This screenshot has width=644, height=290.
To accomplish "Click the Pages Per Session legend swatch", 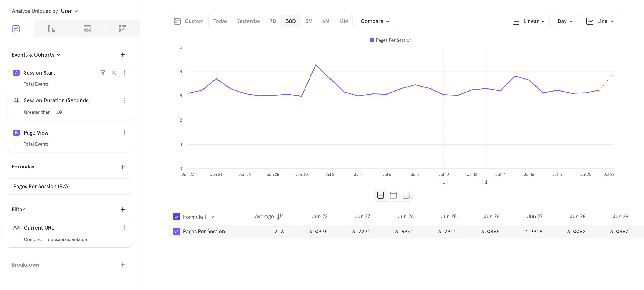I will (372, 40).
